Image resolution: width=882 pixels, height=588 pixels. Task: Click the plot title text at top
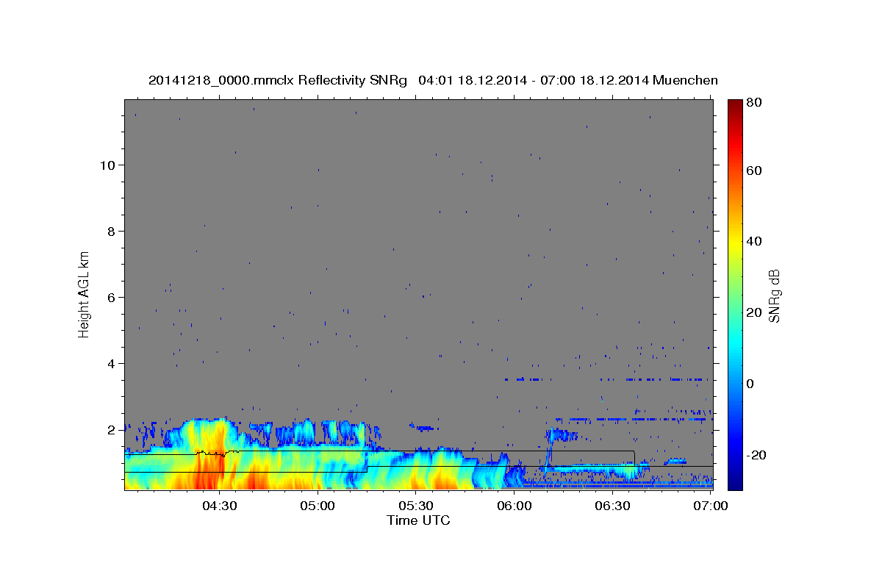433,81
